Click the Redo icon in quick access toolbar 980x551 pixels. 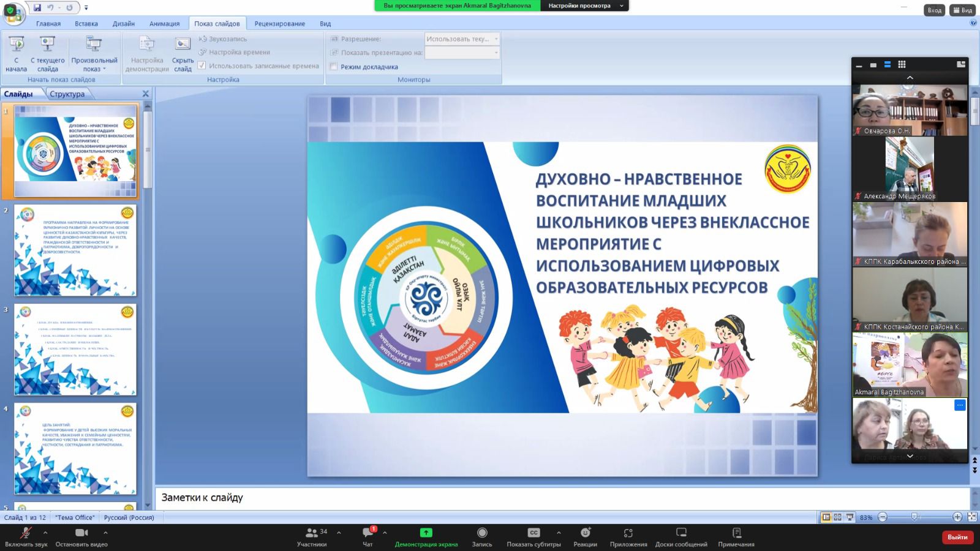click(x=69, y=8)
